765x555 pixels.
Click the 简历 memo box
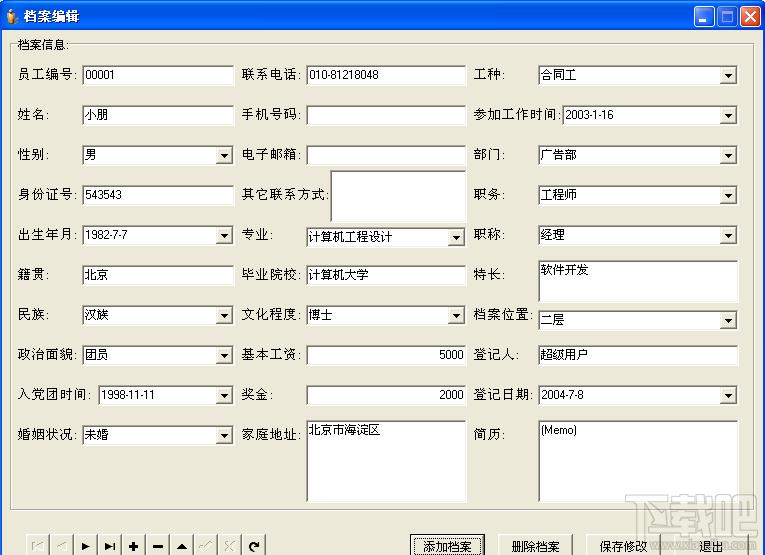coord(638,461)
